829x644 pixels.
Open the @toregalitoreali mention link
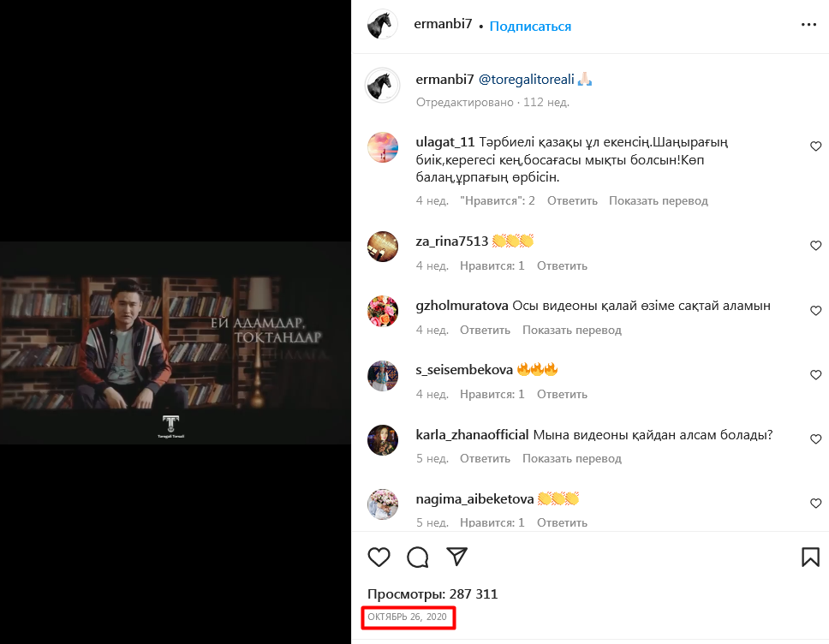pyautogui.click(x=526, y=80)
